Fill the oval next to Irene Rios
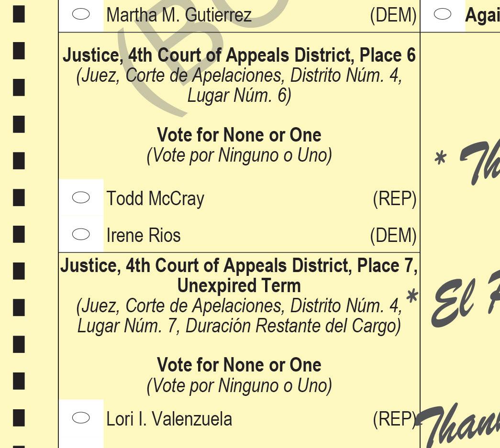This screenshot has height=448, width=500. [x=81, y=234]
